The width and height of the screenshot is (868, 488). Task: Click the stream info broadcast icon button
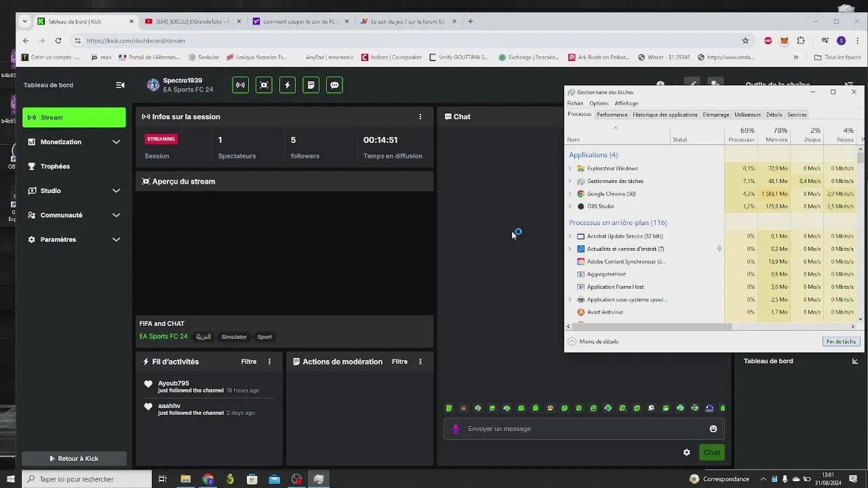click(x=240, y=85)
